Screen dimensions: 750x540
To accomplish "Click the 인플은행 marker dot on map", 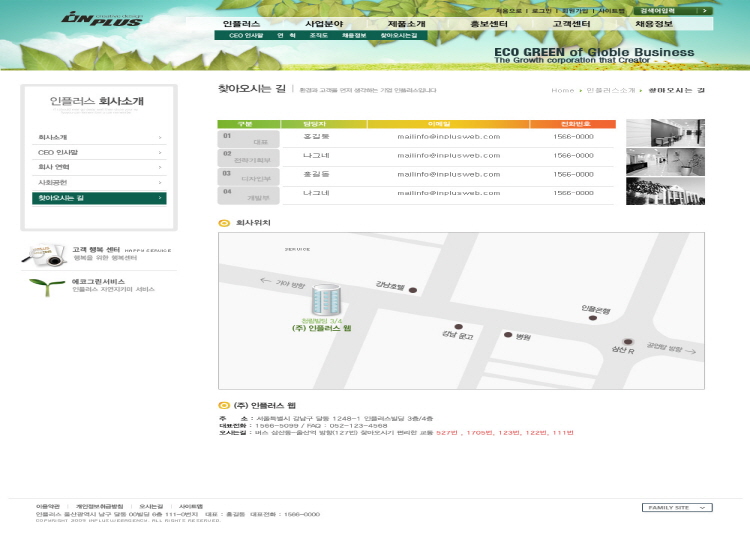I will (593, 318).
